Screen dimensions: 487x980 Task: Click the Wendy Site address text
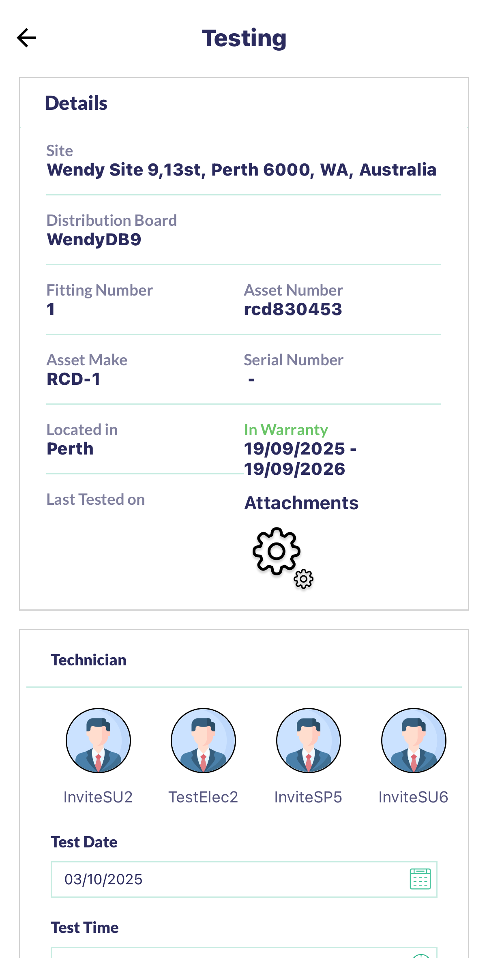[242, 170]
